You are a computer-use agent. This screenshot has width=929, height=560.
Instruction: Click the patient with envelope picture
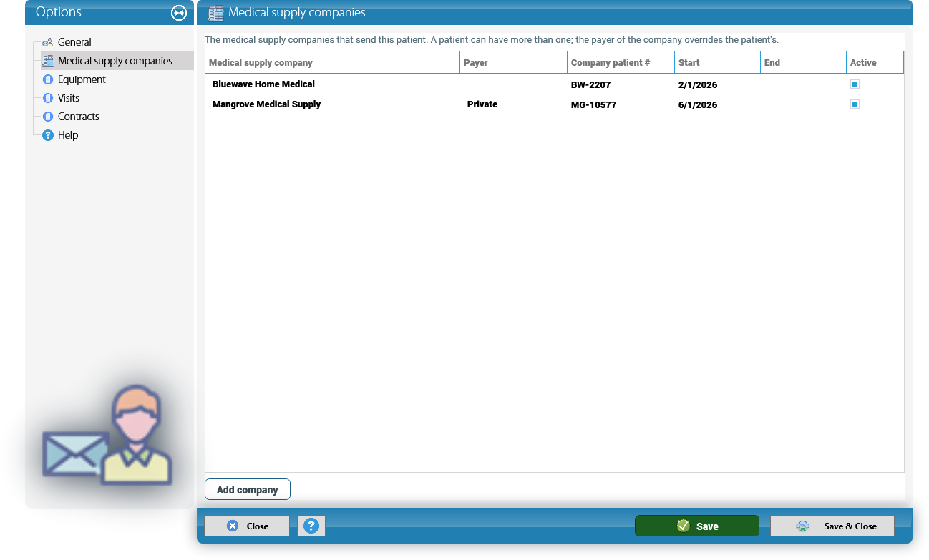tap(107, 436)
